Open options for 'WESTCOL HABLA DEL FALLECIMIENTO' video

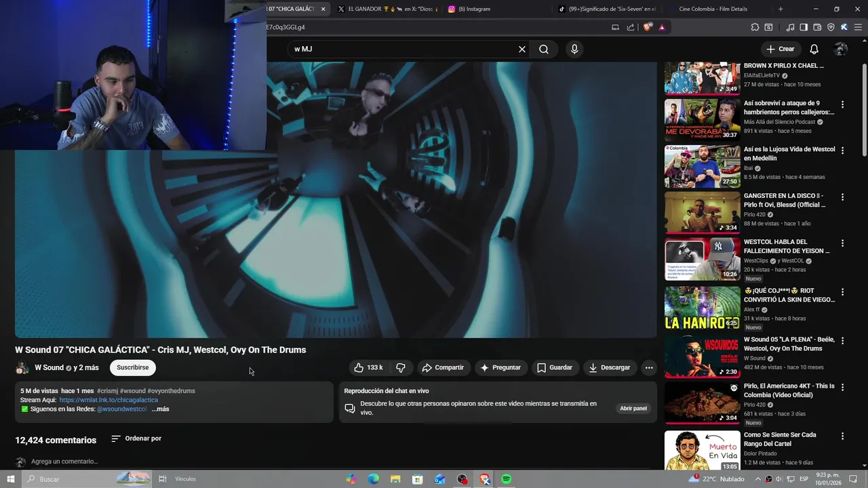(842, 243)
